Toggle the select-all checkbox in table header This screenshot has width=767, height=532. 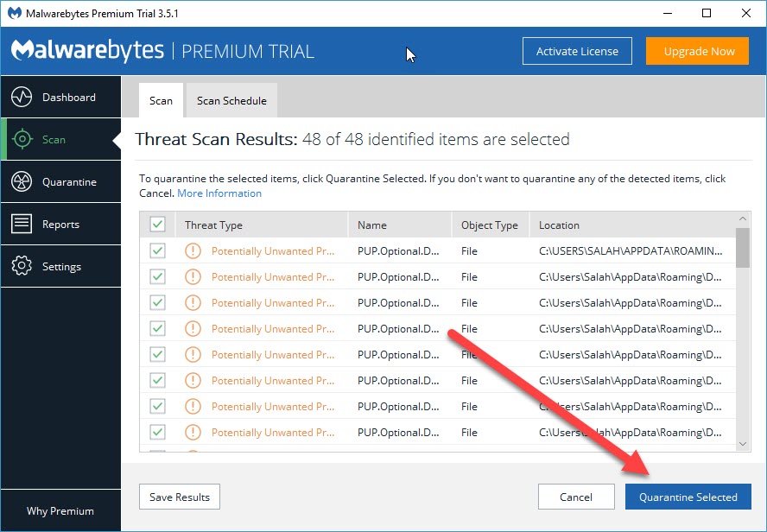point(157,225)
